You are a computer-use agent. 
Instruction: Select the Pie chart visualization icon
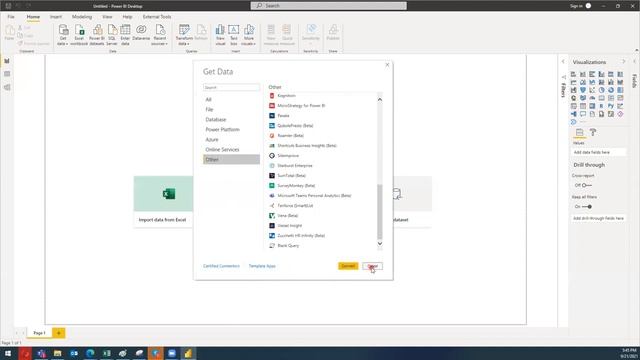click(x=602, y=90)
